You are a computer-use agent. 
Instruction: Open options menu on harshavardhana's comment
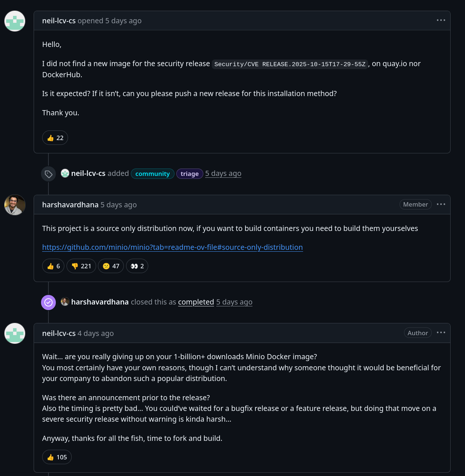click(x=441, y=204)
